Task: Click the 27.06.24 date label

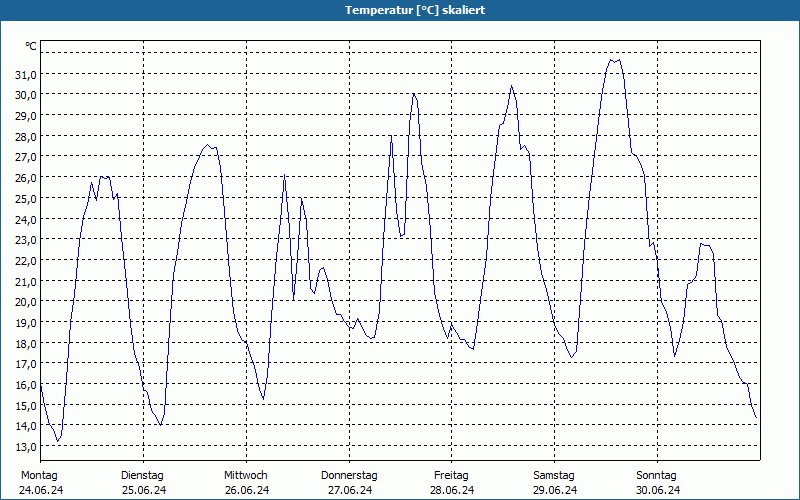Action: coord(349,490)
